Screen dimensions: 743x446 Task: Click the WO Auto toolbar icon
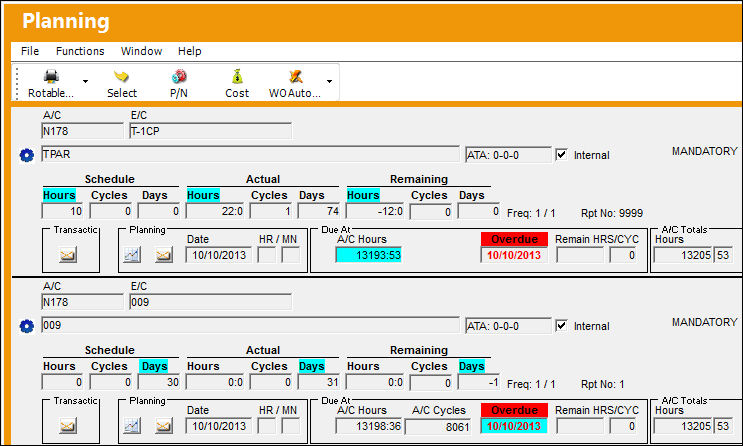click(296, 76)
